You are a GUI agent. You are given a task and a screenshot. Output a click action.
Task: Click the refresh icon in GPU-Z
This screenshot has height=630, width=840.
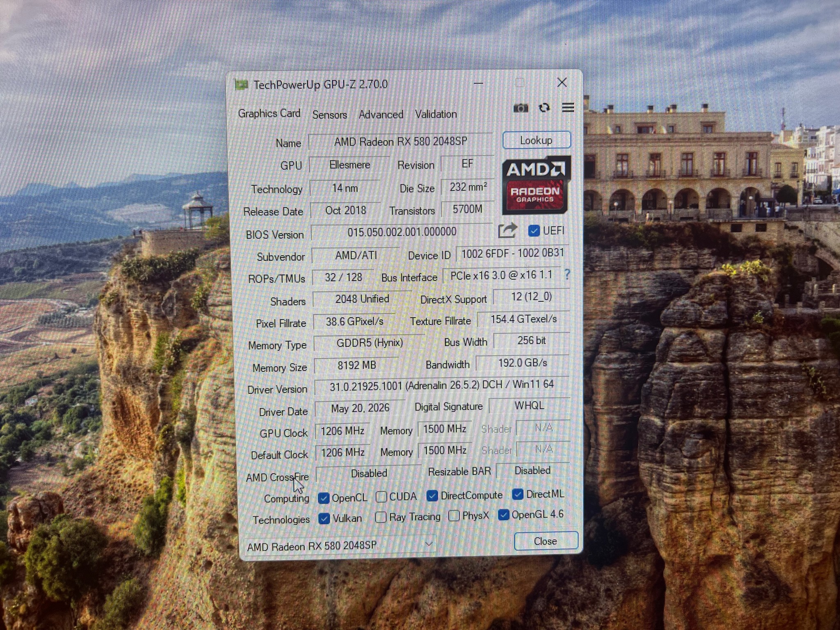[544, 108]
